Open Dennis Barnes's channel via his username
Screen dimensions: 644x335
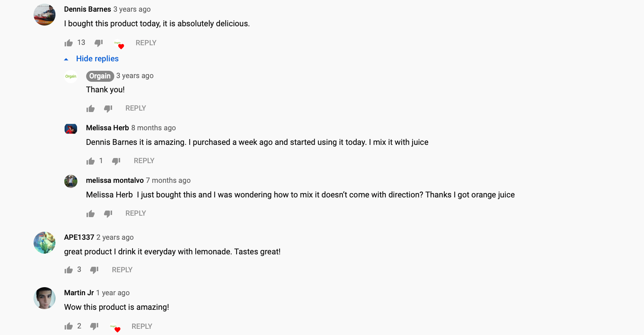click(87, 9)
